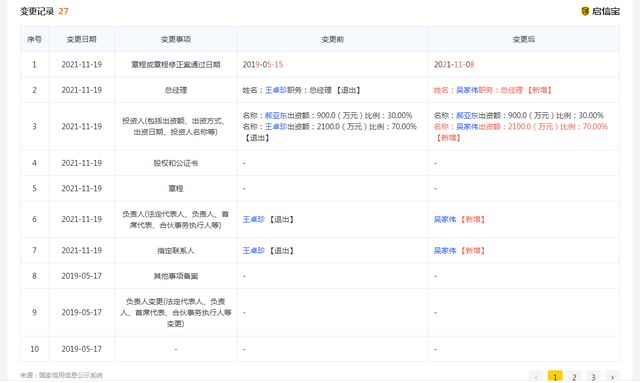Click the 总经理 change item cell
The width and height of the screenshot is (640, 383).
(x=176, y=90)
